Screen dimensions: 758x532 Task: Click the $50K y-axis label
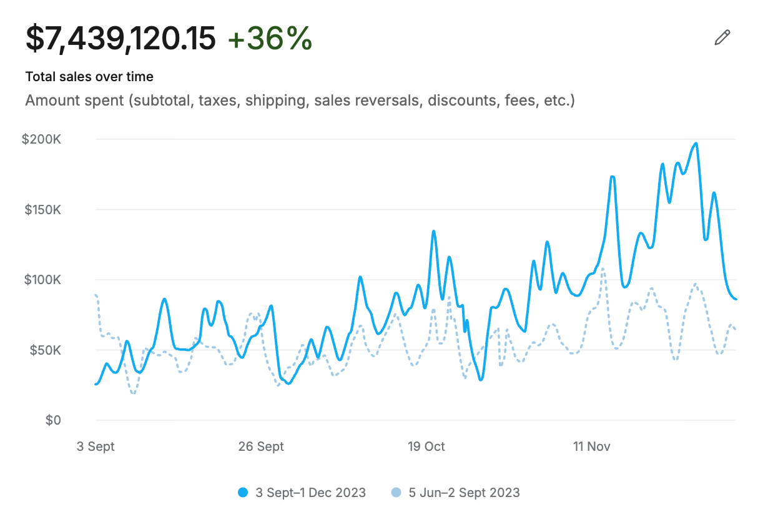45,350
